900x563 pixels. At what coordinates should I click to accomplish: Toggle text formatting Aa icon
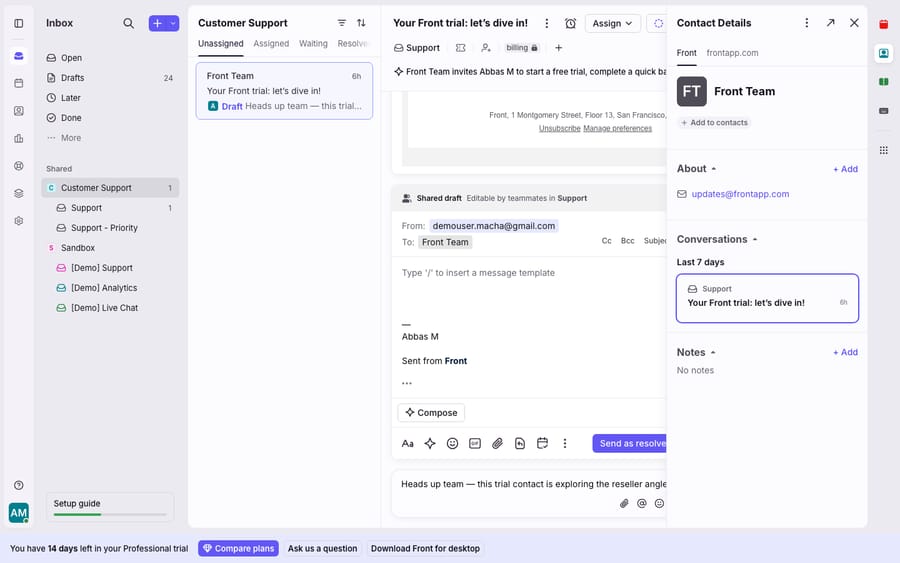click(408, 444)
